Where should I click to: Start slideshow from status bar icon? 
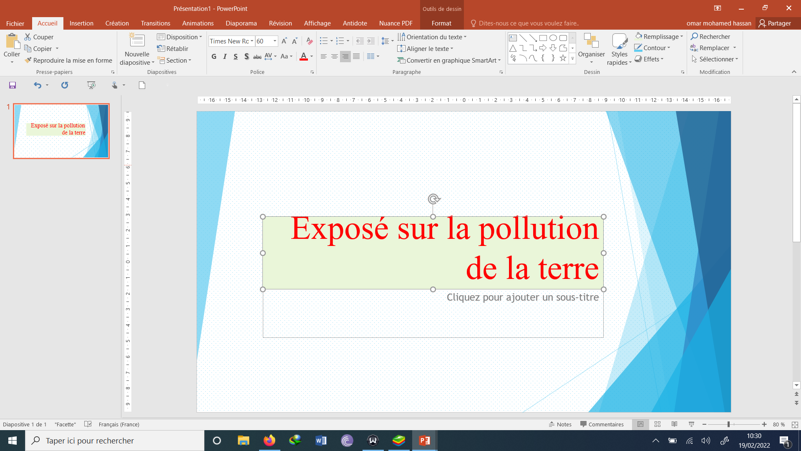click(x=691, y=424)
